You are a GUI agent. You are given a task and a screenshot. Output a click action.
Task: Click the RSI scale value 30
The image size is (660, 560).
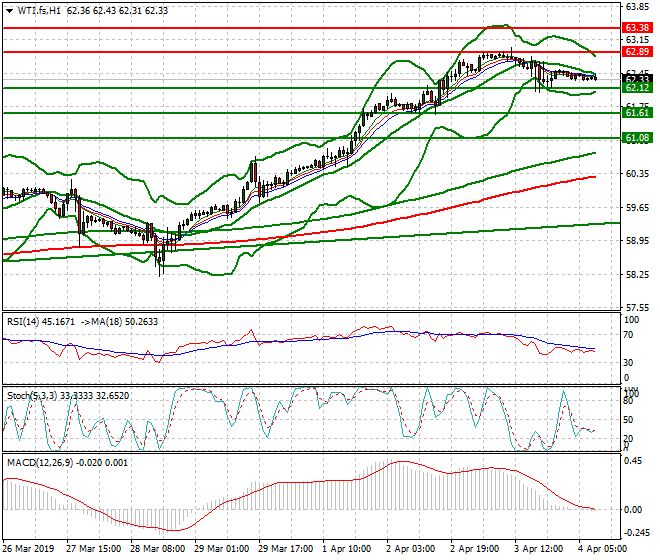click(628, 363)
